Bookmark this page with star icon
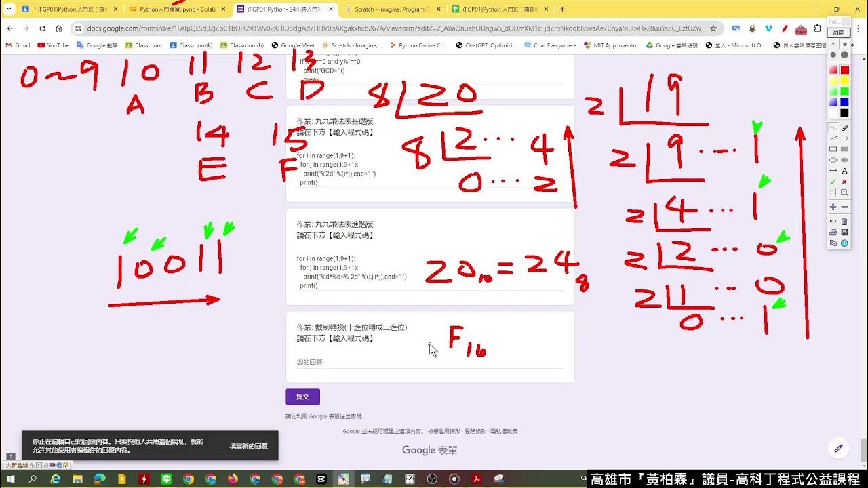The image size is (868, 488). [x=713, y=28]
